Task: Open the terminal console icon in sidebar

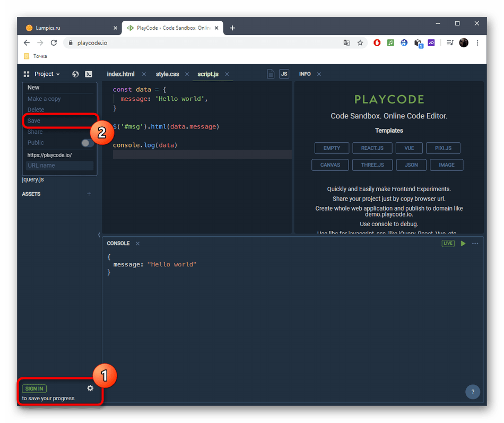Action: click(x=89, y=74)
